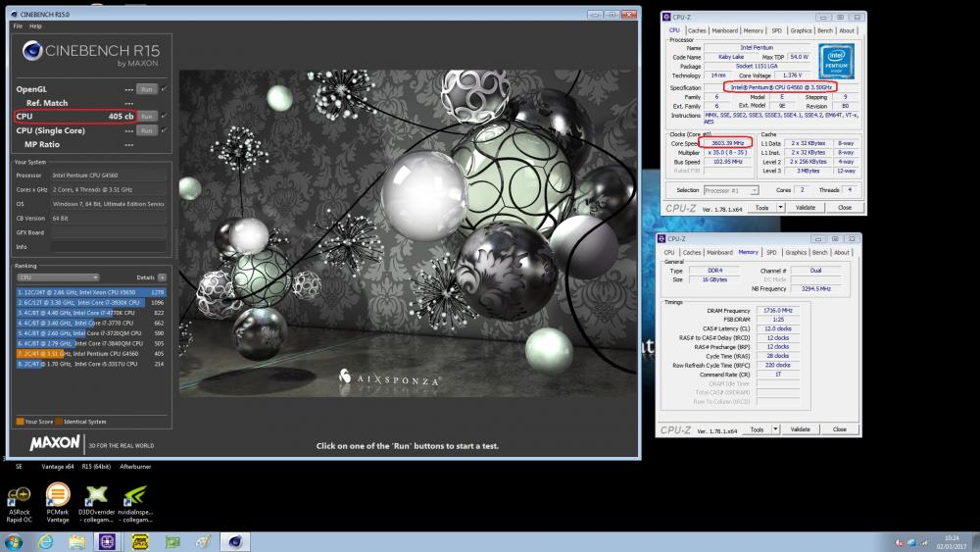Viewport: 980px width, 552px height.
Task: Open the Memory tab in top CPU-Z window
Action: (753, 30)
